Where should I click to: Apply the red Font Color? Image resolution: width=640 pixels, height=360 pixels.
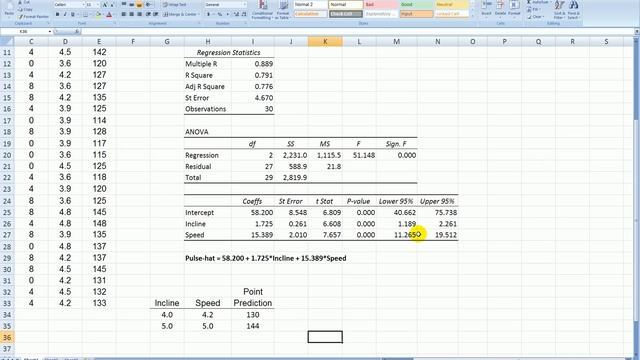coord(109,14)
